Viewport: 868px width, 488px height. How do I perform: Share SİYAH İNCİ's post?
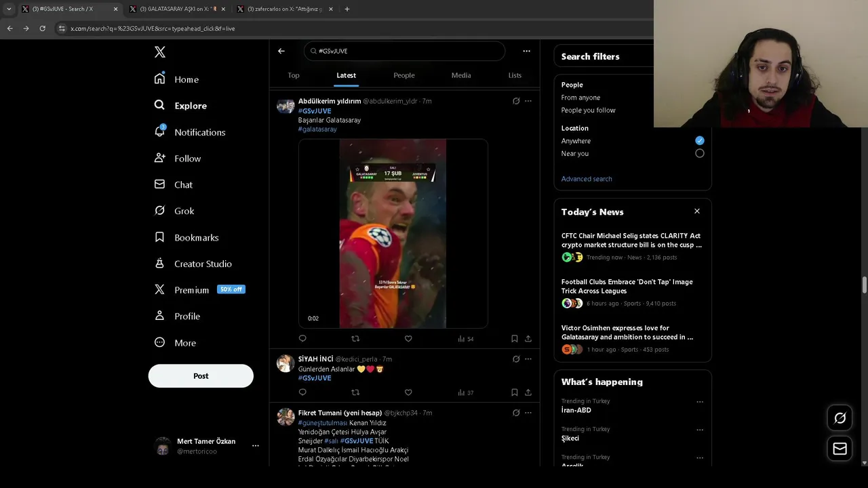coord(528,392)
